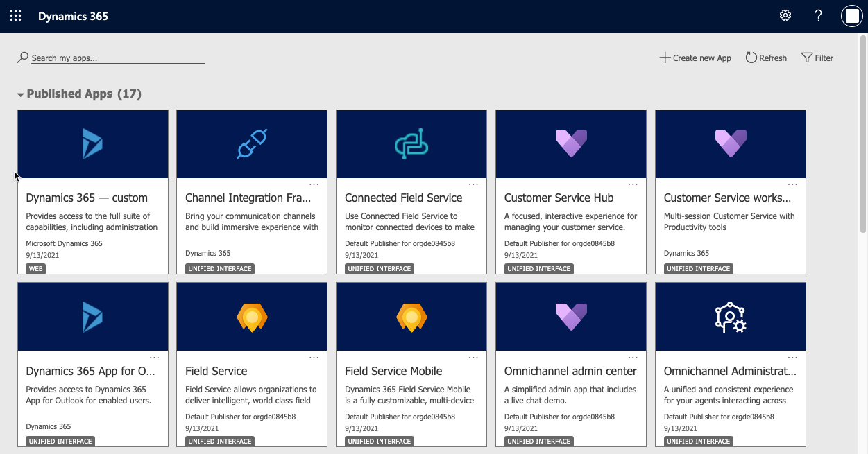Screen dimensions: 868x454
Task: Open more options for Omnichannel Administration
Action: [x=793, y=358]
